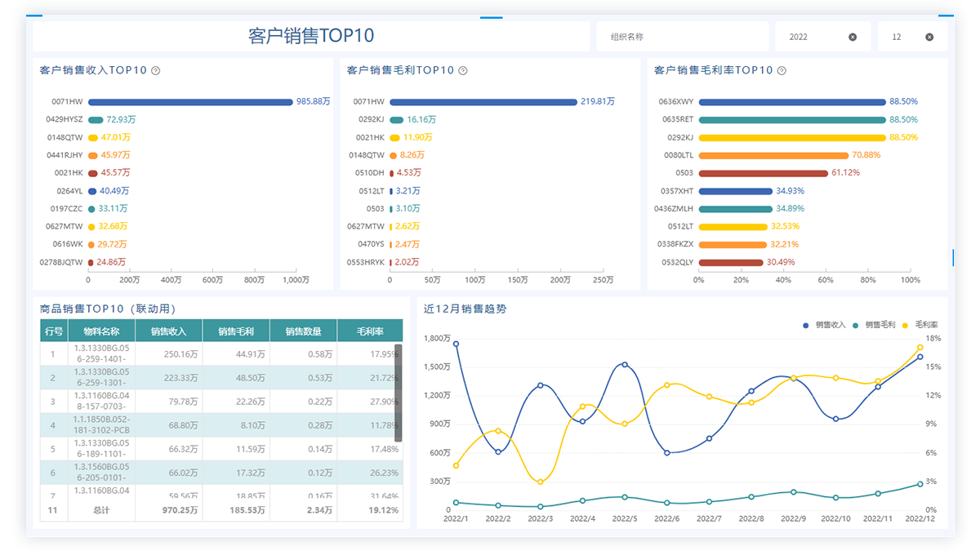
Task: Click help icon beside 客户销售毛利TOP10 title
Action: tap(463, 71)
